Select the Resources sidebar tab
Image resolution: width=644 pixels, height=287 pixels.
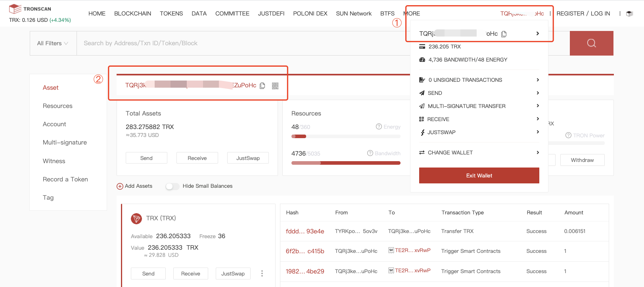(x=57, y=106)
